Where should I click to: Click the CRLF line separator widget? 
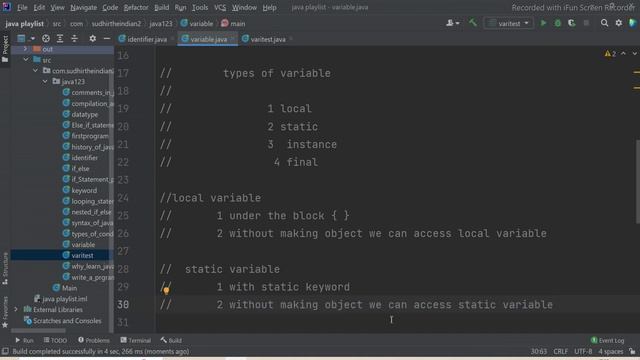pos(560,351)
